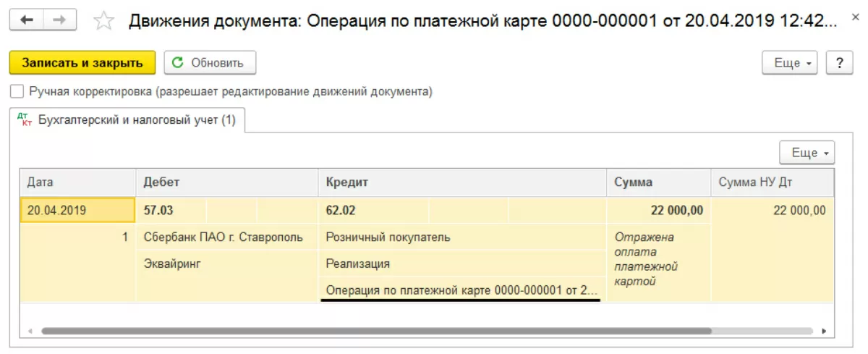Open the underlined Операция по платежной карте link
Viewport: 868px width, 354px height.
click(x=461, y=290)
